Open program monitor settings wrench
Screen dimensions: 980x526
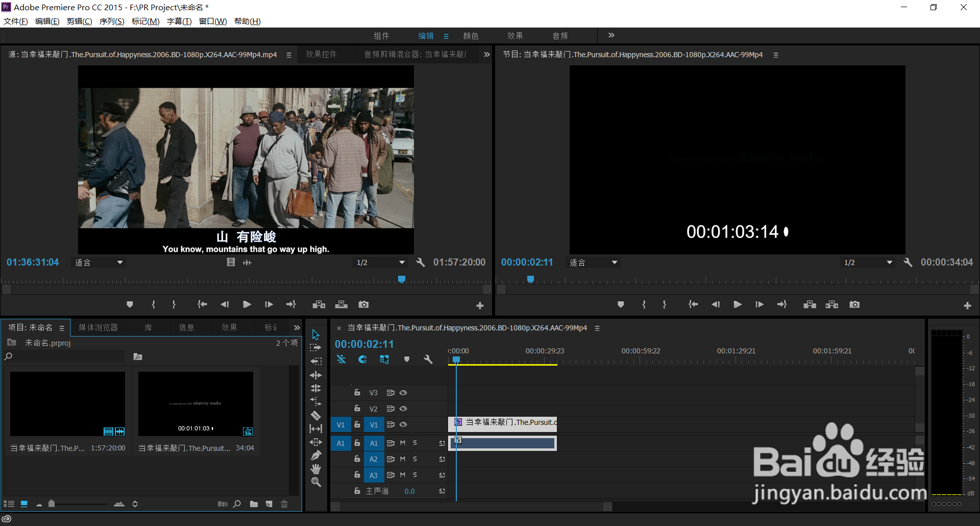pos(908,262)
